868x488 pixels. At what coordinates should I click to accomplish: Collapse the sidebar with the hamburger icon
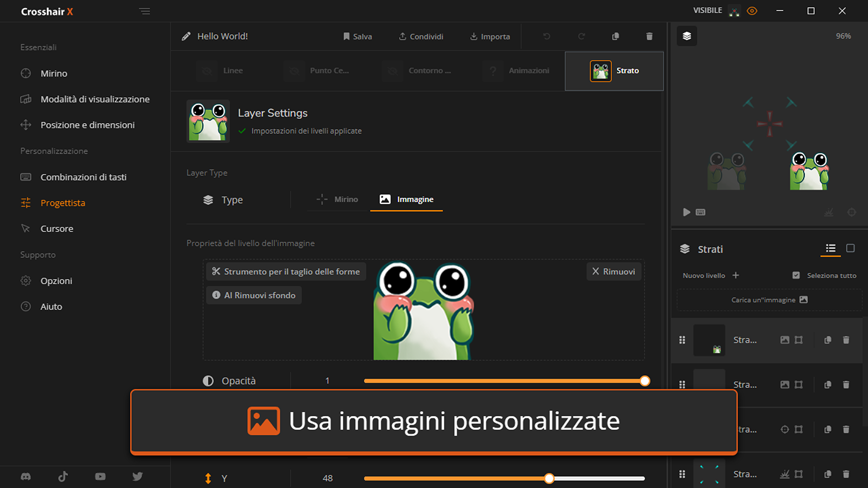[144, 11]
